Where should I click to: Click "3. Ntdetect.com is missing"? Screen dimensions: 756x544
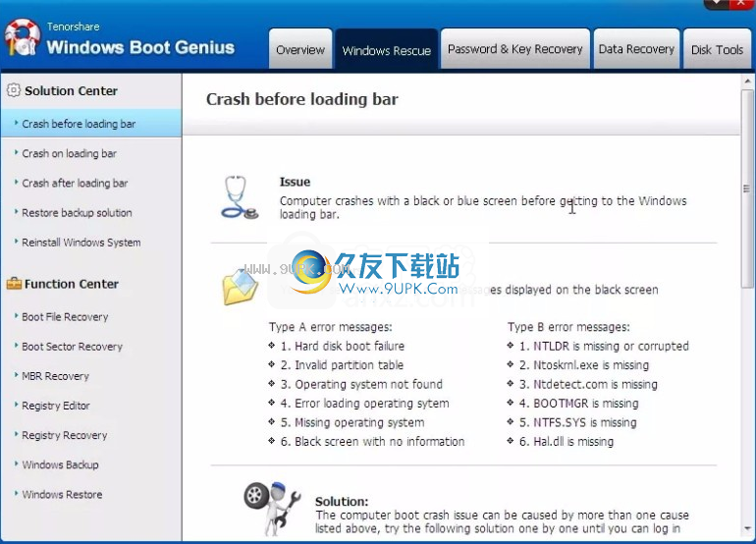click(x=588, y=384)
